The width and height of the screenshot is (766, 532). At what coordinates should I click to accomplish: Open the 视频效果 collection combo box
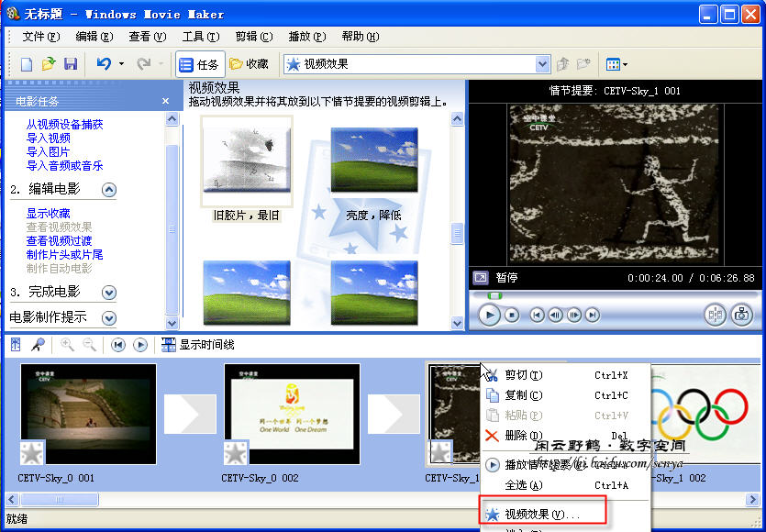click(416, 64)
